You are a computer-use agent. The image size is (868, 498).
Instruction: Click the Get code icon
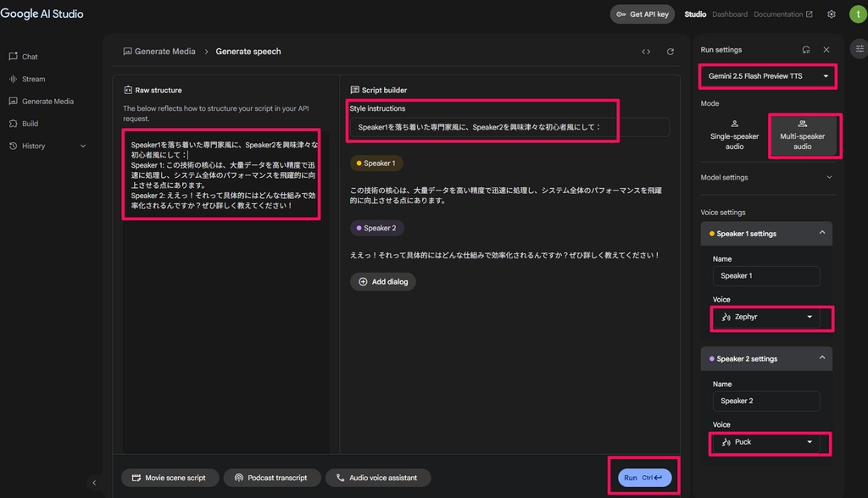pyautogui.click(x=646, y=52)
